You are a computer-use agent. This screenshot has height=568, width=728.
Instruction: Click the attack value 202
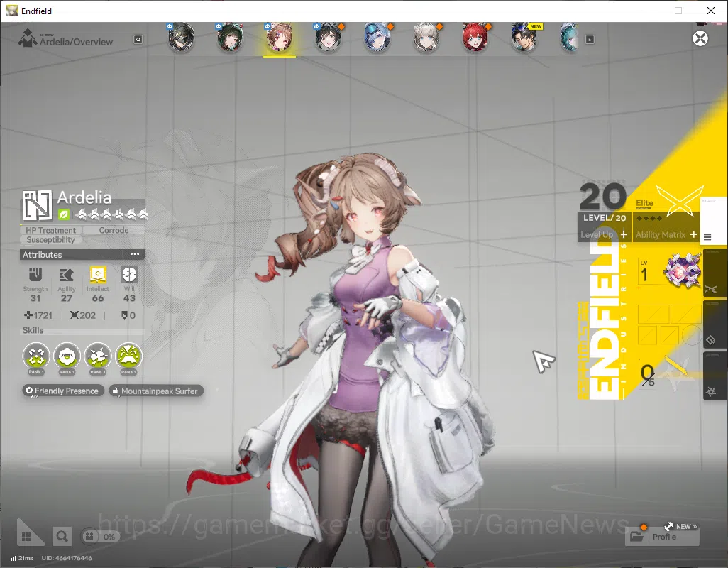(x=82, y=315)
